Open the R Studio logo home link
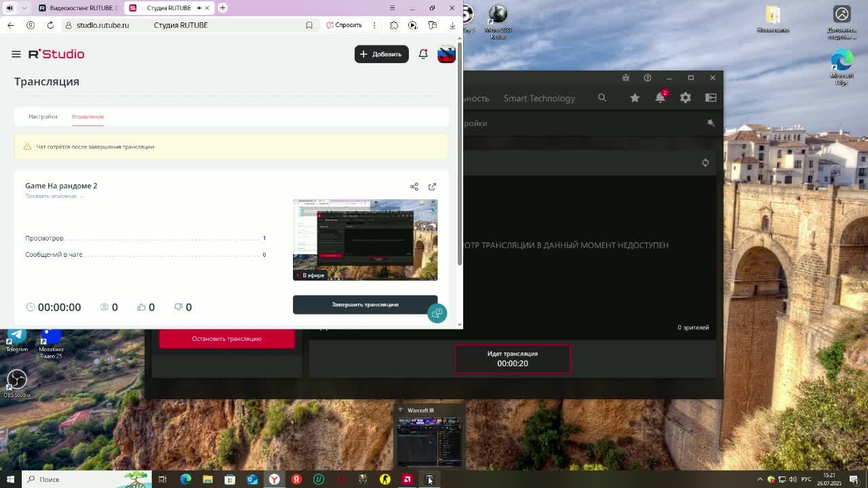 point(56,54)
